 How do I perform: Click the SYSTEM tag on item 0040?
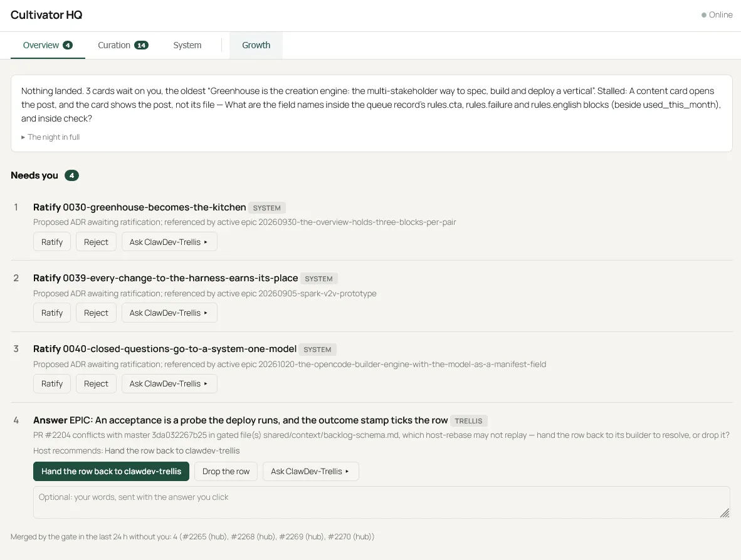coord(317,350)
